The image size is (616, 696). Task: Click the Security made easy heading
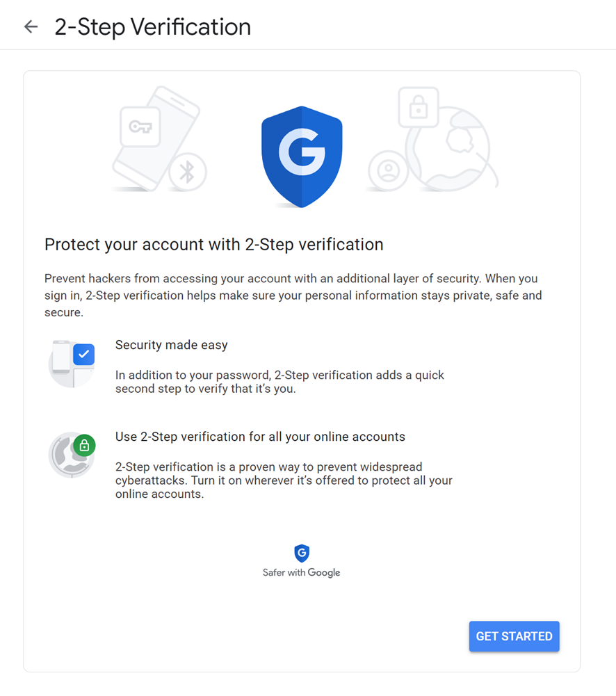tap(172, 345)
